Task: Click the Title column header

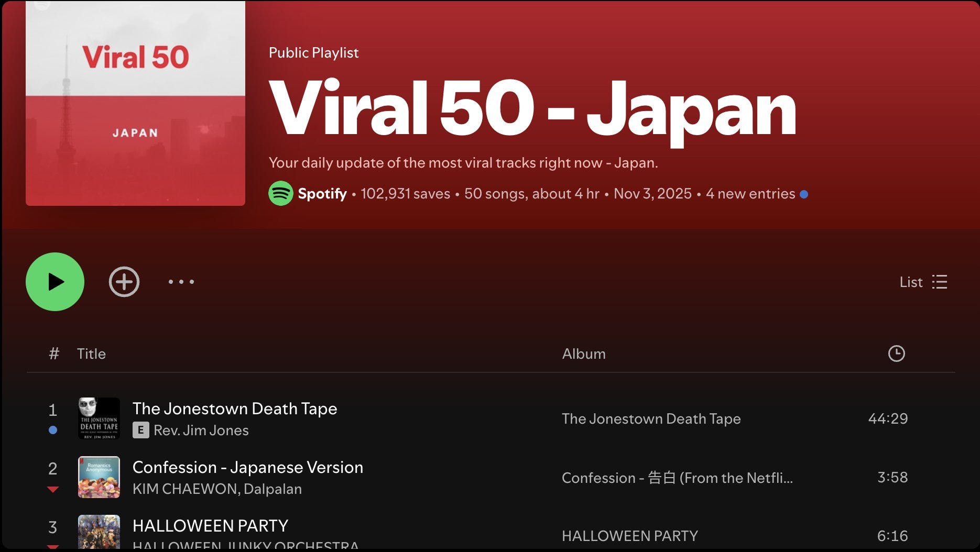Action: [91, 354]
